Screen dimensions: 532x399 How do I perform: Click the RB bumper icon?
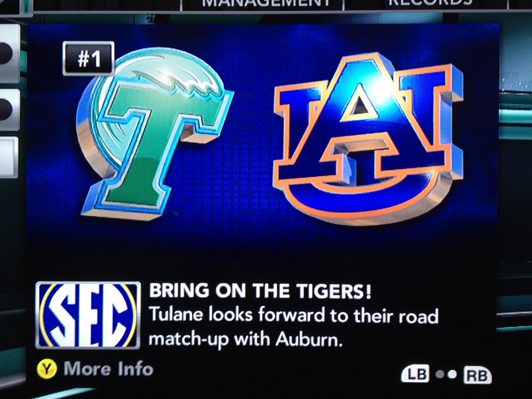click(477, 375)
